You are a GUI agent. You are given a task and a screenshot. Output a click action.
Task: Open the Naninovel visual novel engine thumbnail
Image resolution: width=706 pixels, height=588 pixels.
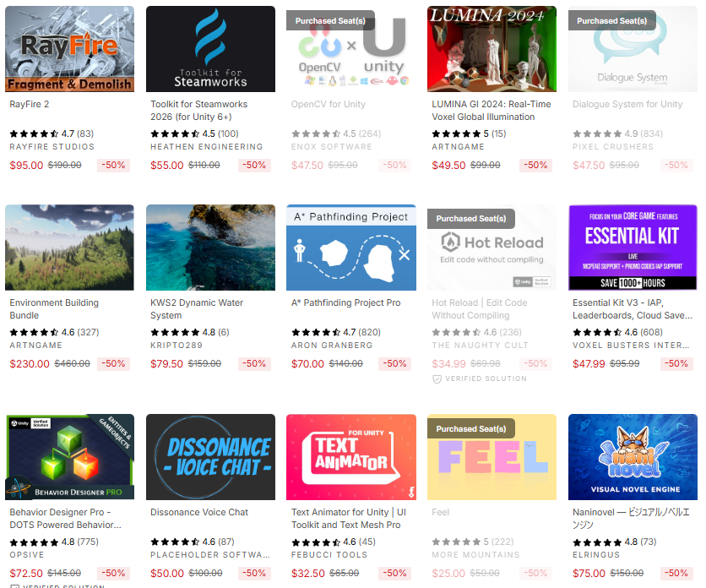[633, 457]
